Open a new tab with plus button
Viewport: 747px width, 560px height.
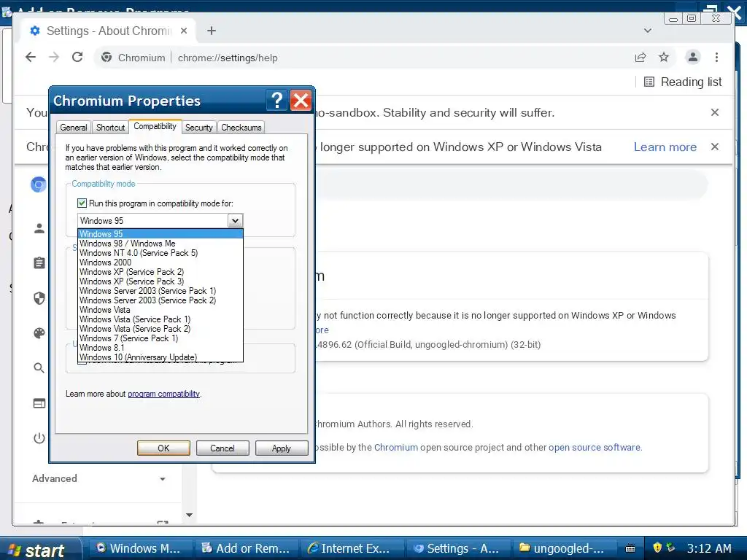(212, 31)
